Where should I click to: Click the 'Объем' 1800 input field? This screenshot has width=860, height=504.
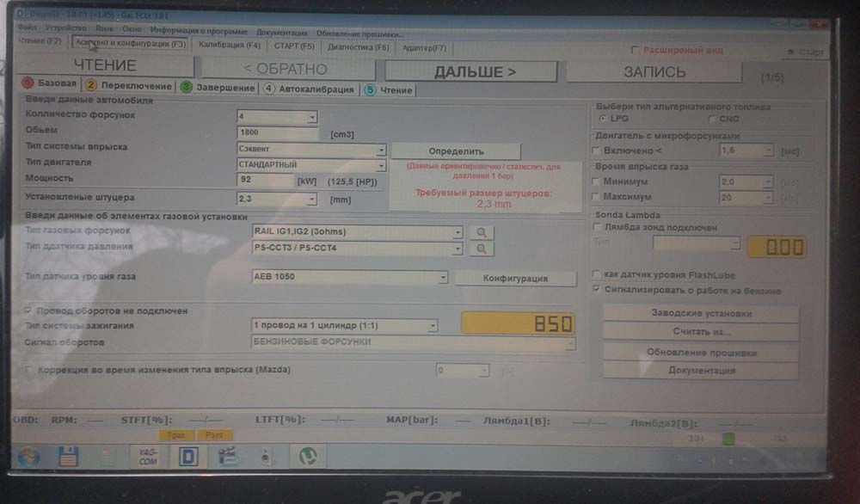277,132
